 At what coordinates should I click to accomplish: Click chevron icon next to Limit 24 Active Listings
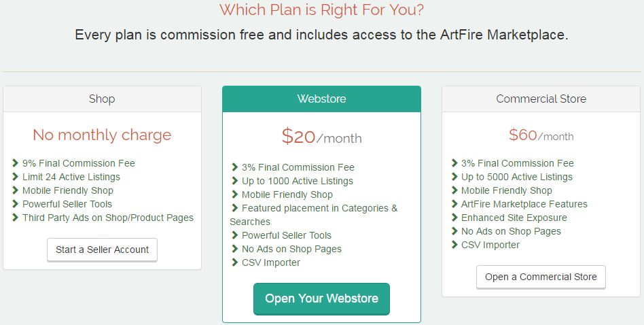[x=15, y=177]
